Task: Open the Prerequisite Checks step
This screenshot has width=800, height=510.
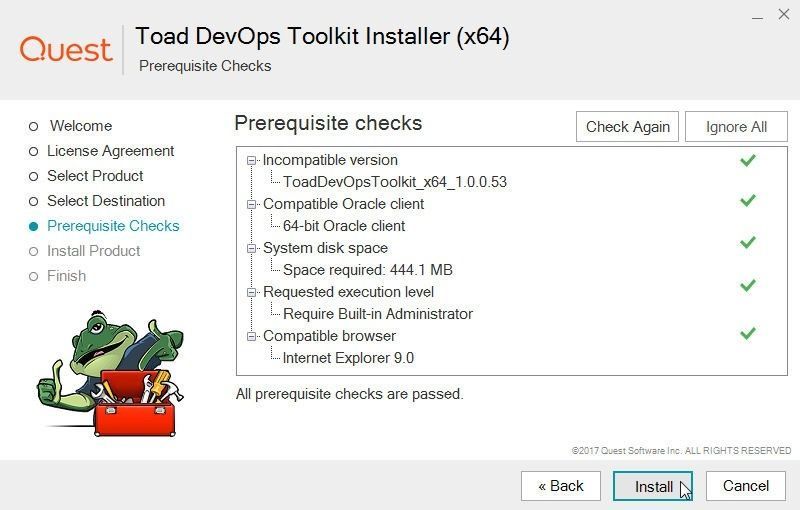Action: (x=113, y=226)
